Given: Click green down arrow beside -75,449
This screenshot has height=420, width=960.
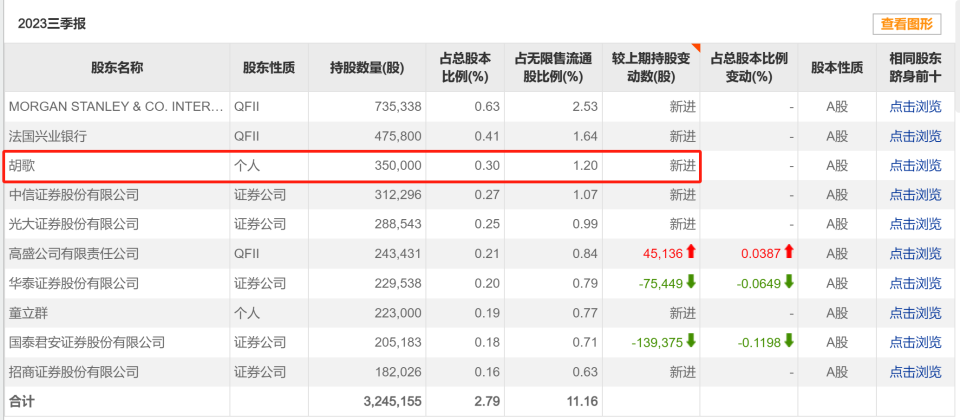Looking at the screenshot, I should pyautogui.click(x=690, y=282).
